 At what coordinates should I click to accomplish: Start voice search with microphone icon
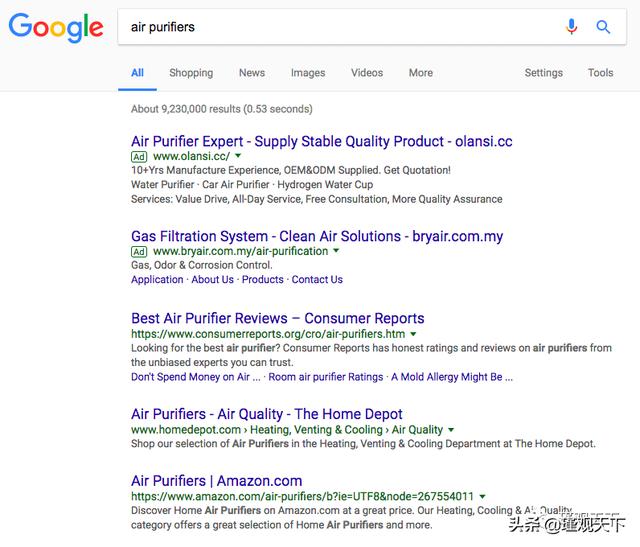571,27
